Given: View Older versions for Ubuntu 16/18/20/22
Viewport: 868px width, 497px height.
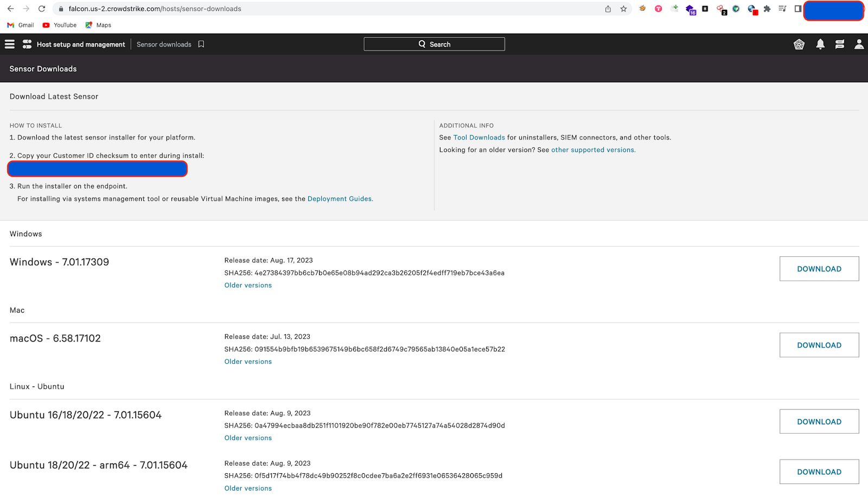Looking at the screenshot, I should (248, 438).
